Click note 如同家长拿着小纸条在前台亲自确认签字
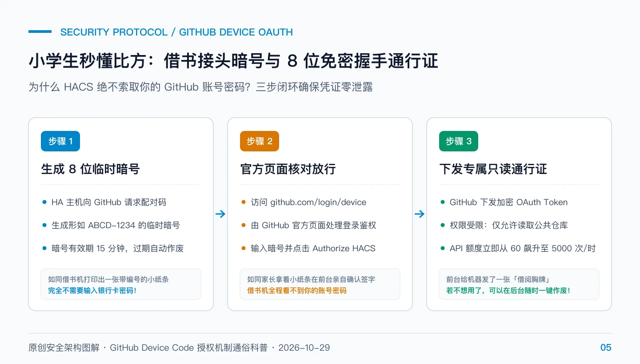 [311, 280]
